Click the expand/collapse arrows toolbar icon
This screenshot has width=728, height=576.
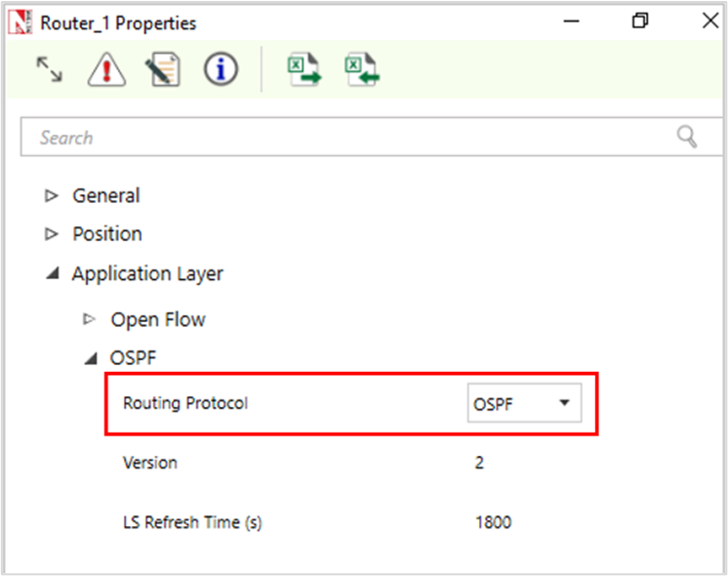point(49,69)
